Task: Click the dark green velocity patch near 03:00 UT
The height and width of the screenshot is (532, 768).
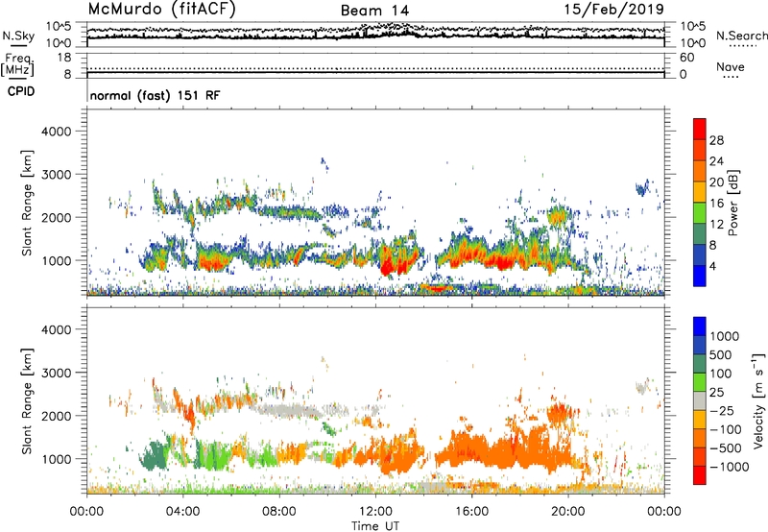Action: tap(154, 455)
